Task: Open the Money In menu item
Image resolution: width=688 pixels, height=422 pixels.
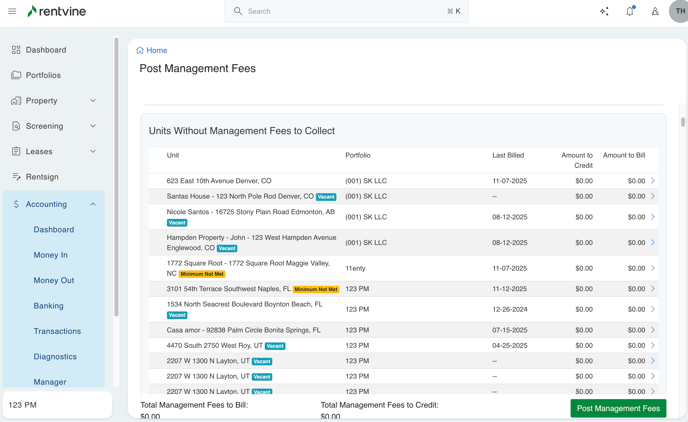Action: [51, 255]
